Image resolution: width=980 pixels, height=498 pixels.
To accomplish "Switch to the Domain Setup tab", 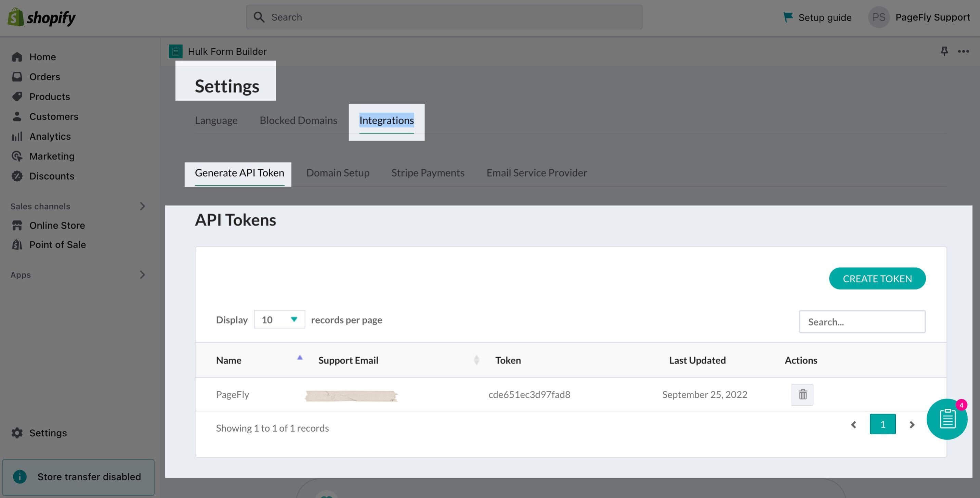I will pyautogui.click(x=338, y=173).
